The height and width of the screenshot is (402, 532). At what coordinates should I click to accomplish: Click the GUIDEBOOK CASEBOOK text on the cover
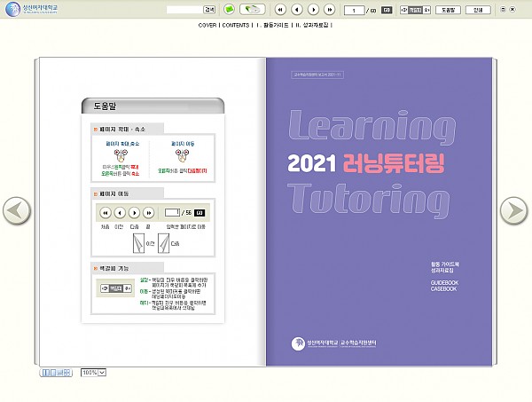(444, 286)
